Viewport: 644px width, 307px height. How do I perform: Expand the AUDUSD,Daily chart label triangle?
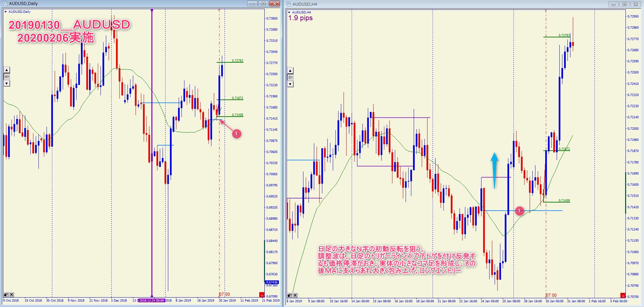[5, 12]
